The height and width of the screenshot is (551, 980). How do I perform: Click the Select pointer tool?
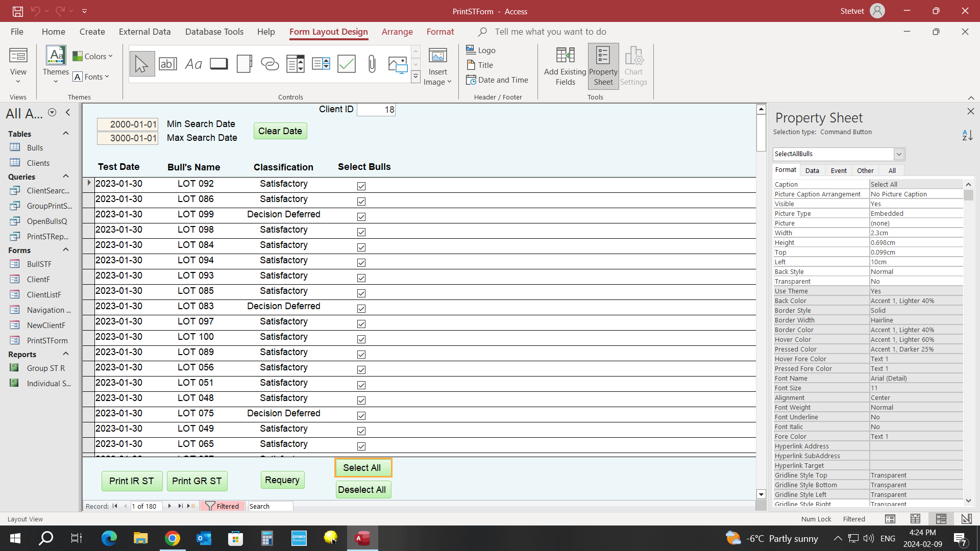[x=142, y=64]
